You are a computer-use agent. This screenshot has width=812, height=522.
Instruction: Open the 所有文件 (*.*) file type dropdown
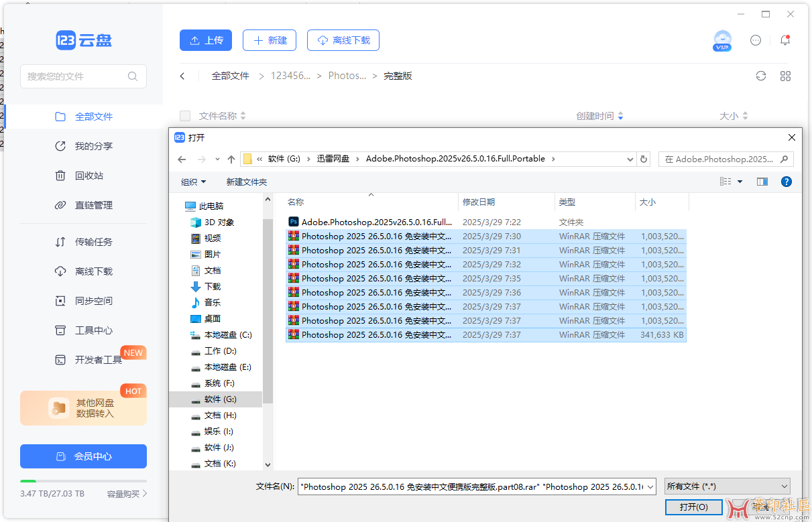[728, 486]
